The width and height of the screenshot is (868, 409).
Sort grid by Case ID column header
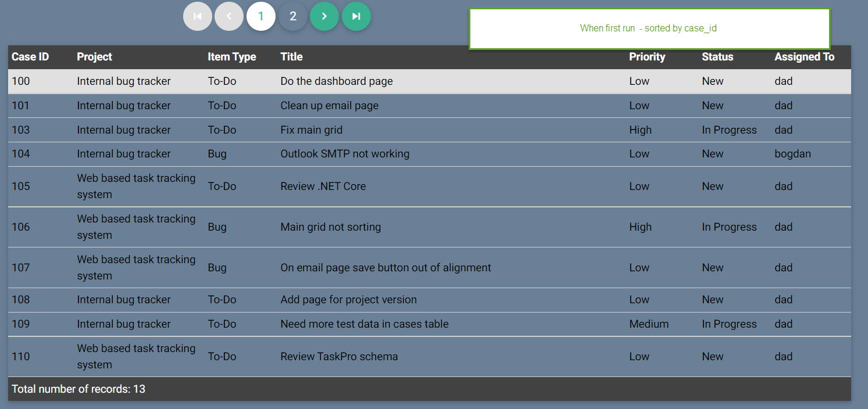pos(30,57)
